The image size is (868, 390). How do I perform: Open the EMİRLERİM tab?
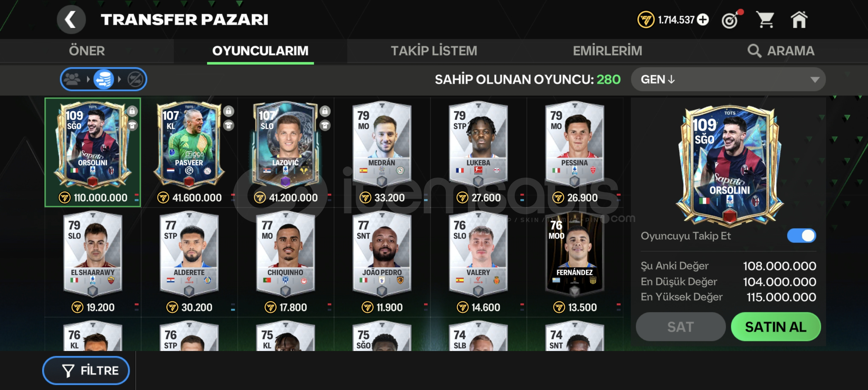pos(607,51)
